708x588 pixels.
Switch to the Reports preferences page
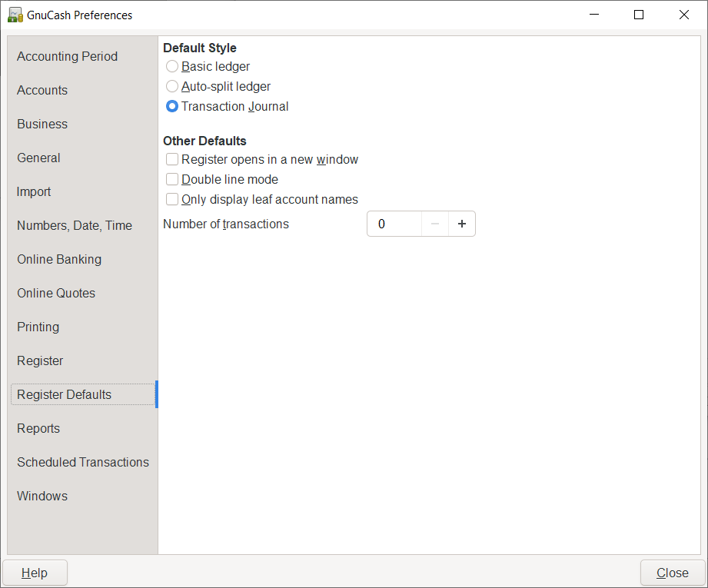point(38,428)
